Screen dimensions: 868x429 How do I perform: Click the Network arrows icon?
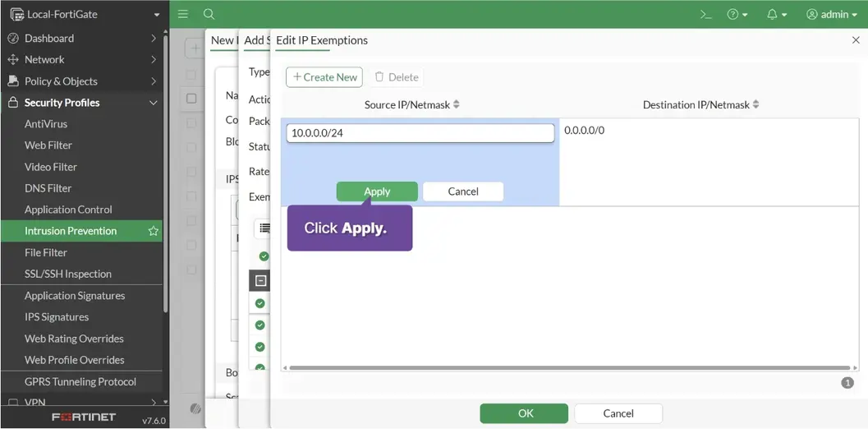coord(13,60)
